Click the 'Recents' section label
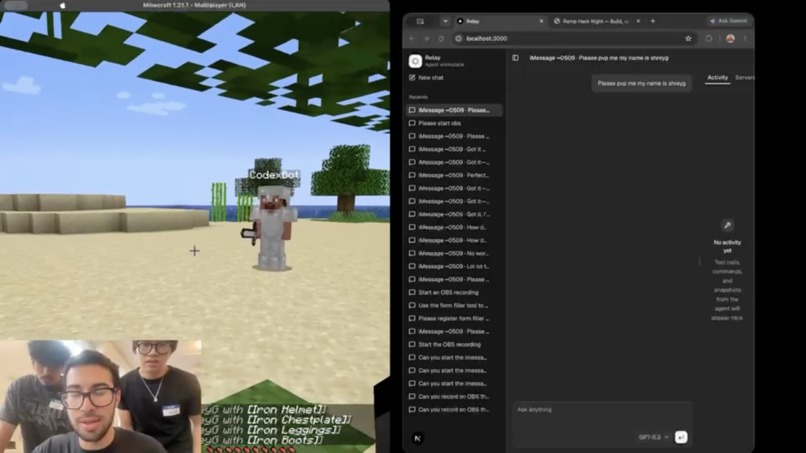The height and width of the screenshot is (453, 806). [x=418, y=97]
